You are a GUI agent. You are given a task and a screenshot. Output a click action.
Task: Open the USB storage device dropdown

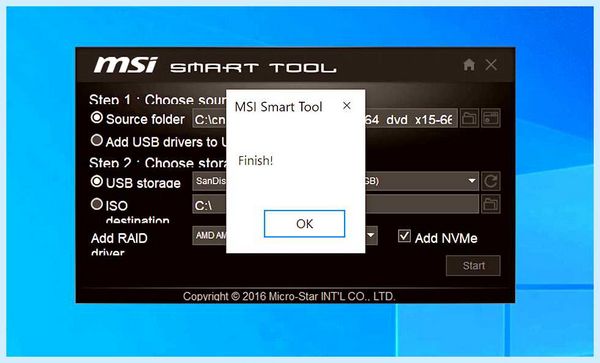(472, 181)
